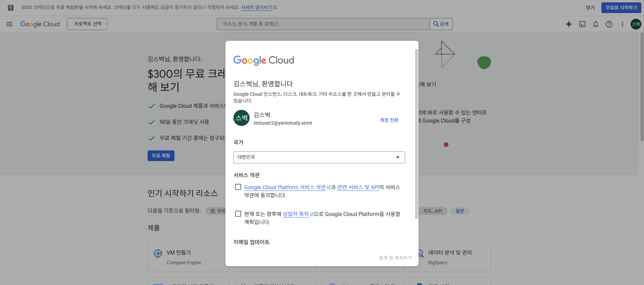Select the 지도, API filter chip
Screen dimensions: 644x285
(x=433, y=211)
